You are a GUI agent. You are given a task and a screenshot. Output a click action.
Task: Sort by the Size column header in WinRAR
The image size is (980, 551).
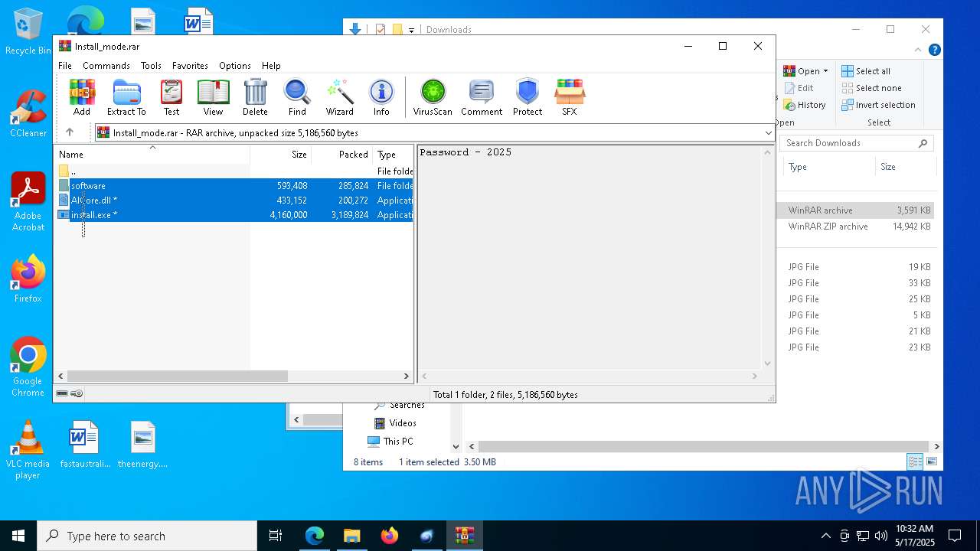pyautogui.click(x=280, y=155)
